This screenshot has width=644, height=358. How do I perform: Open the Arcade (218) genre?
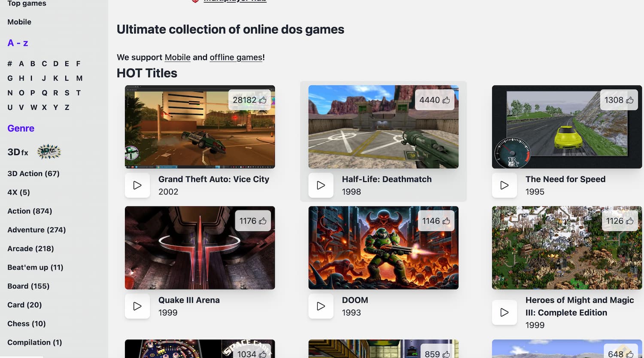30,249
